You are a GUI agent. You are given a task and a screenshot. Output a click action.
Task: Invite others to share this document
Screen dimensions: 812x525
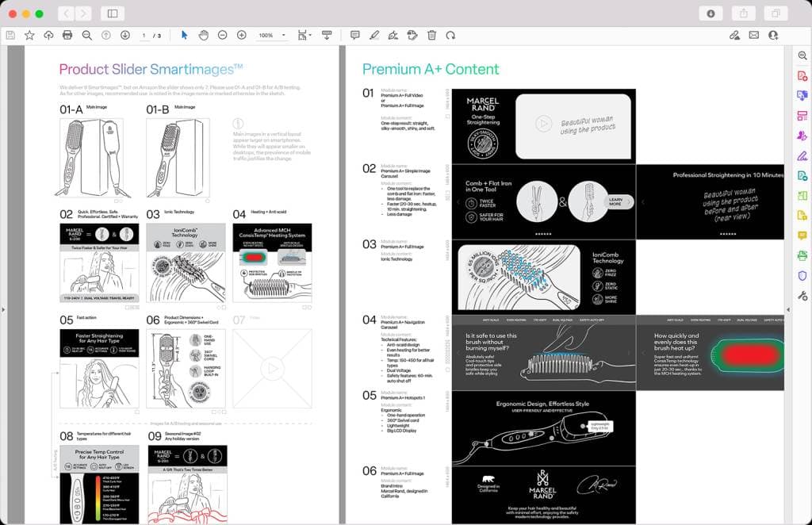pos(773,35)
